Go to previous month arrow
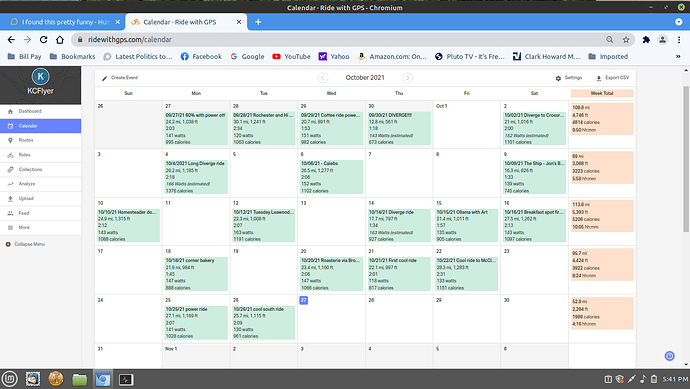 323,78
